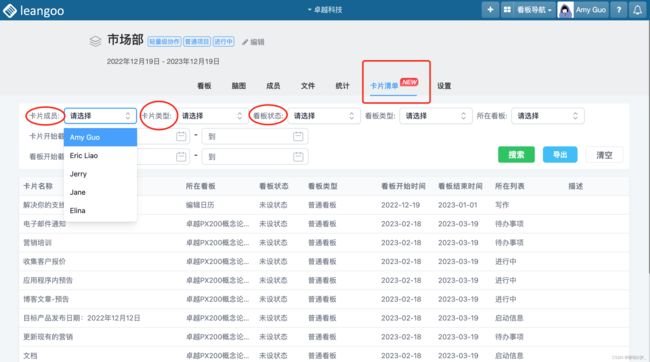Click the 编辑日历 board cell

[x=200, y=205]
